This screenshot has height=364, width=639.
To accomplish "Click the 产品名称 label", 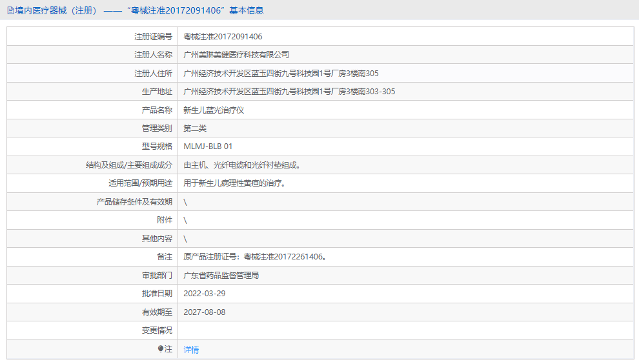I will 157,110.
